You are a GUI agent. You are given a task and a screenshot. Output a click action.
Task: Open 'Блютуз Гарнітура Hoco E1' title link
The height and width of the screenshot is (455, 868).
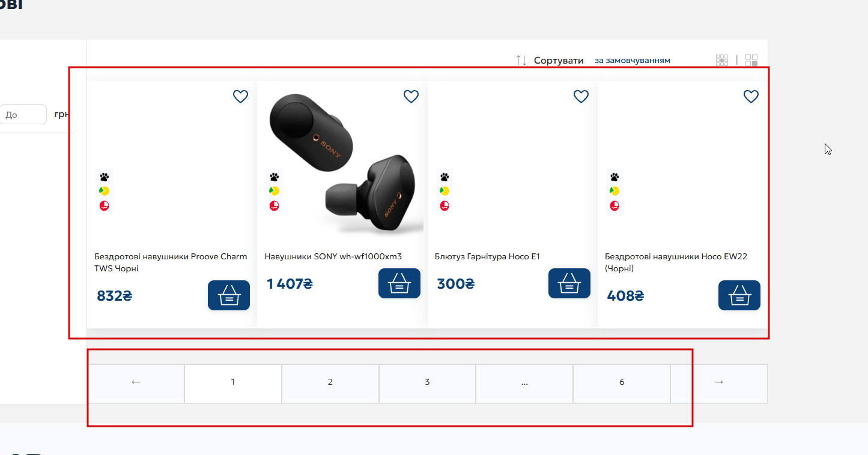(487, 256)
